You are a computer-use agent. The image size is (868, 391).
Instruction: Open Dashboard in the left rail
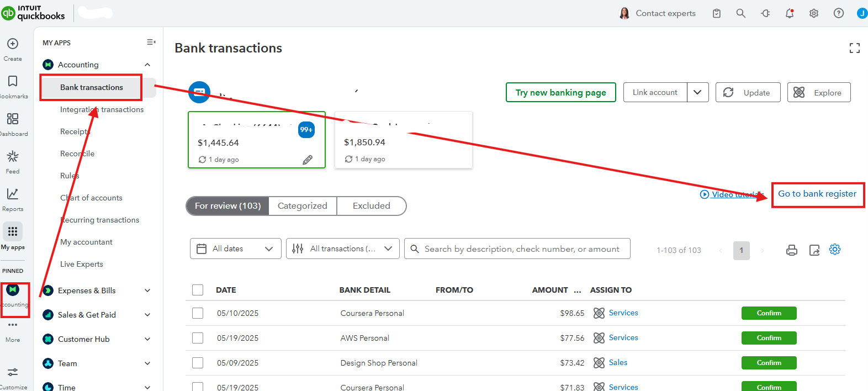tap(13, 119)
